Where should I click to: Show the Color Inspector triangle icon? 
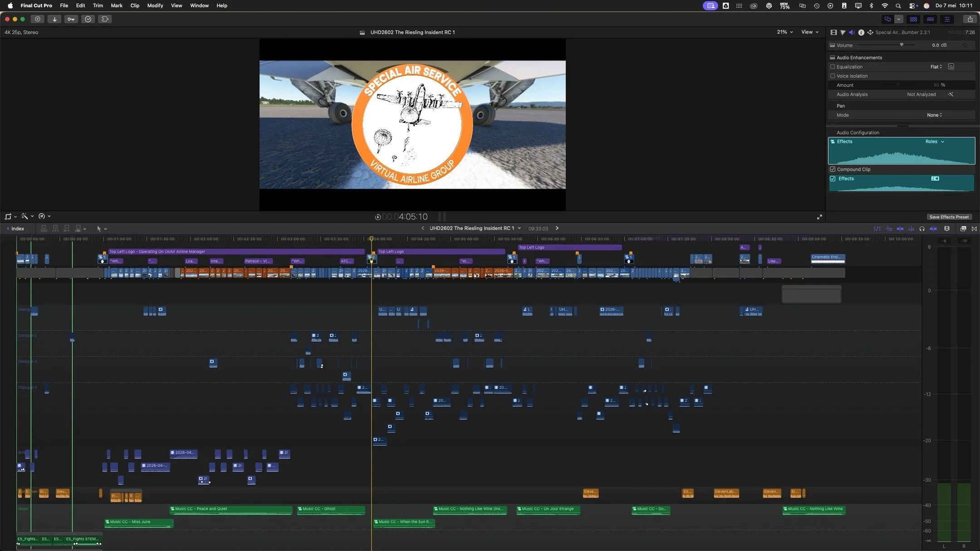click(x=843, y=32)
